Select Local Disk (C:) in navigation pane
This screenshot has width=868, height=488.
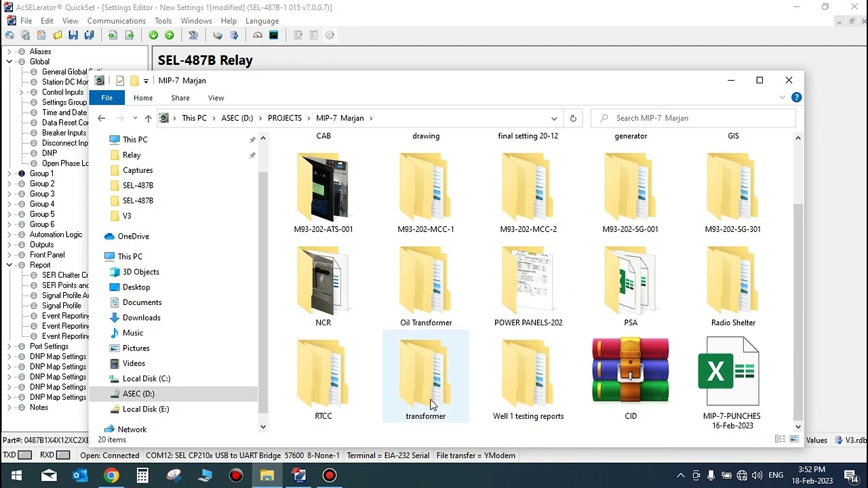[x=146, y=379]
